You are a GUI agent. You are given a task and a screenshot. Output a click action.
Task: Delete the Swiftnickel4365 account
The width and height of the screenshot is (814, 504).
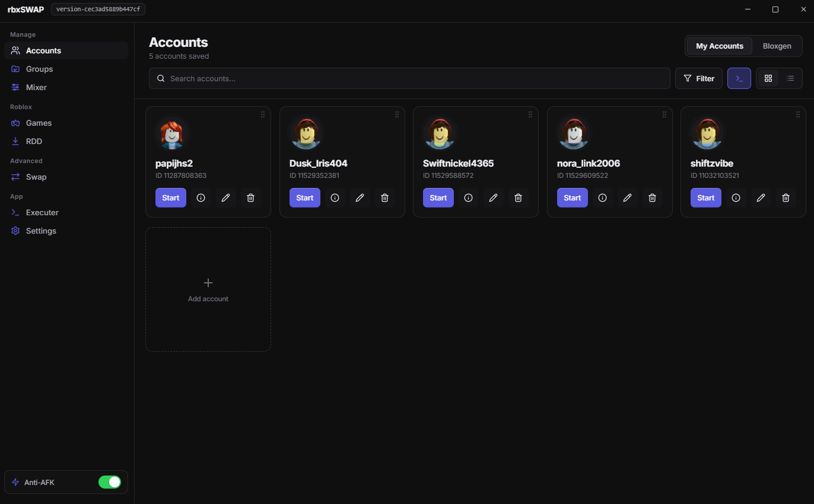click(518, 198)
